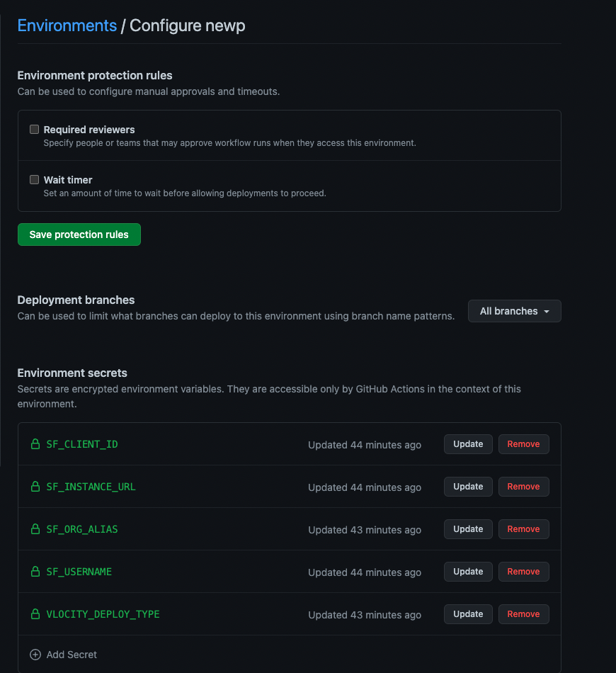Open the All branches dropdown
The width and height of the screenshot is (616, 673).
514,311
